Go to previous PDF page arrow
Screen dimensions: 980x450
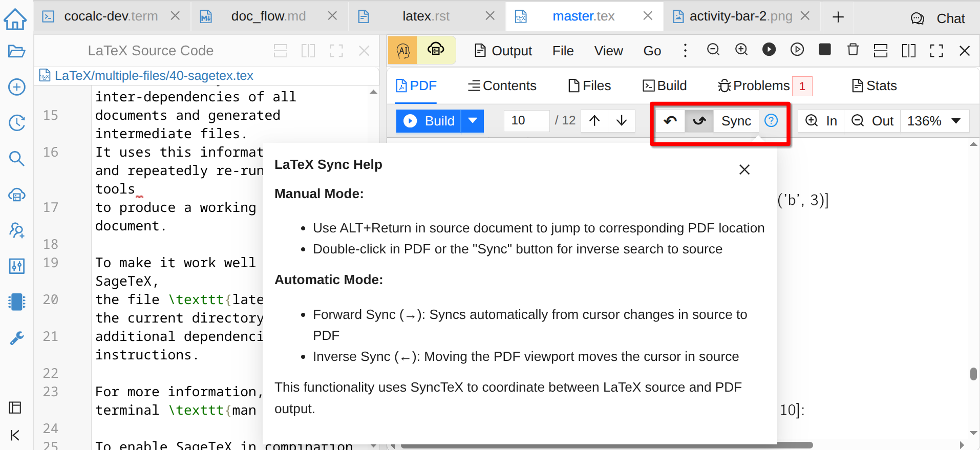point(594,121)
